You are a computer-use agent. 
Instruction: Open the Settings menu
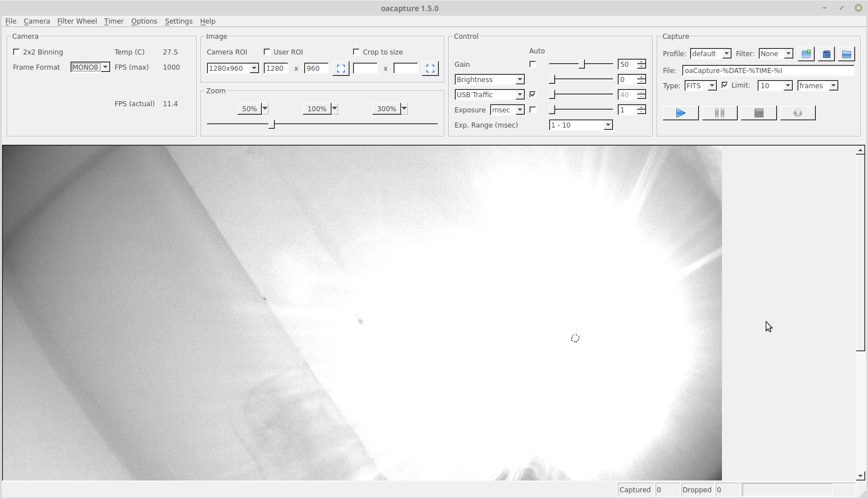[x=179, y=21]
